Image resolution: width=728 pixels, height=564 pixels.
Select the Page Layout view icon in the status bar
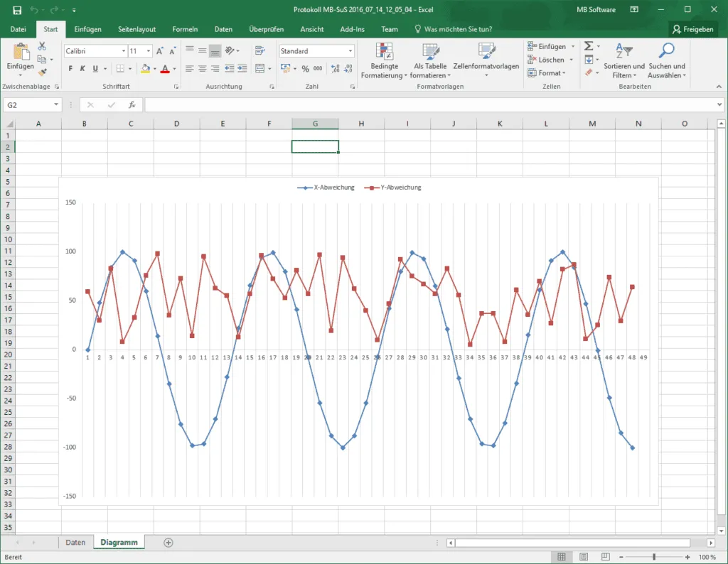point(584,557)
